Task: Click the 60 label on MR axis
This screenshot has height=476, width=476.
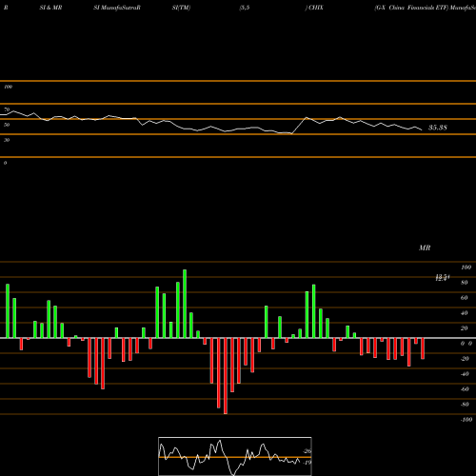Action: coord(465,298)
